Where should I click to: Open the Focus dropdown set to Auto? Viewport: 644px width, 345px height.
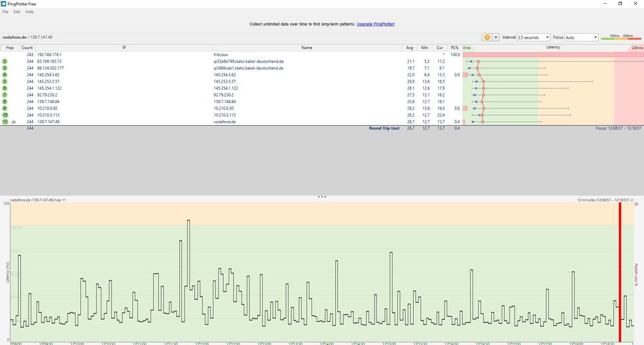coord(581,37)
